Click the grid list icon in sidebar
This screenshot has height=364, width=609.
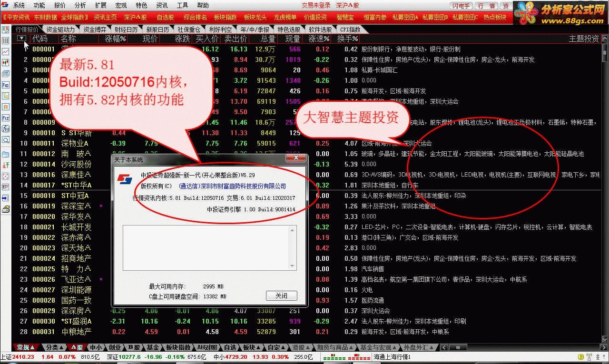pos(5,40)
